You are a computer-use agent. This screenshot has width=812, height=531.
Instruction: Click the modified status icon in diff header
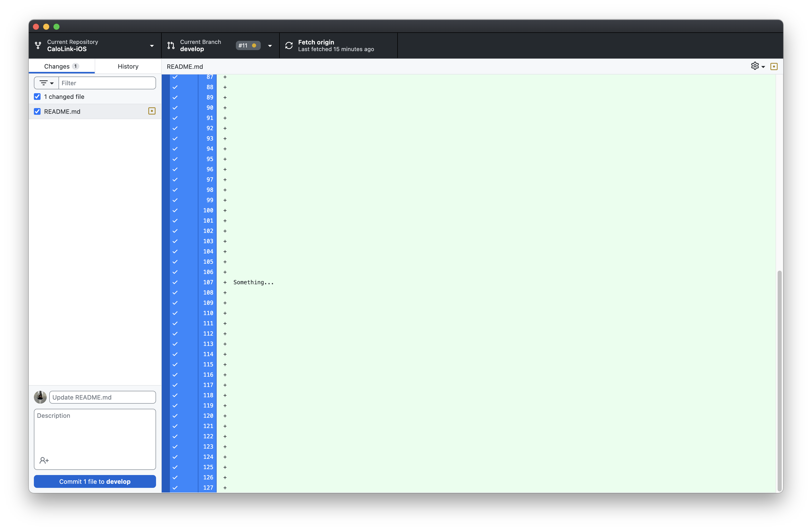[x=774, y=67]
